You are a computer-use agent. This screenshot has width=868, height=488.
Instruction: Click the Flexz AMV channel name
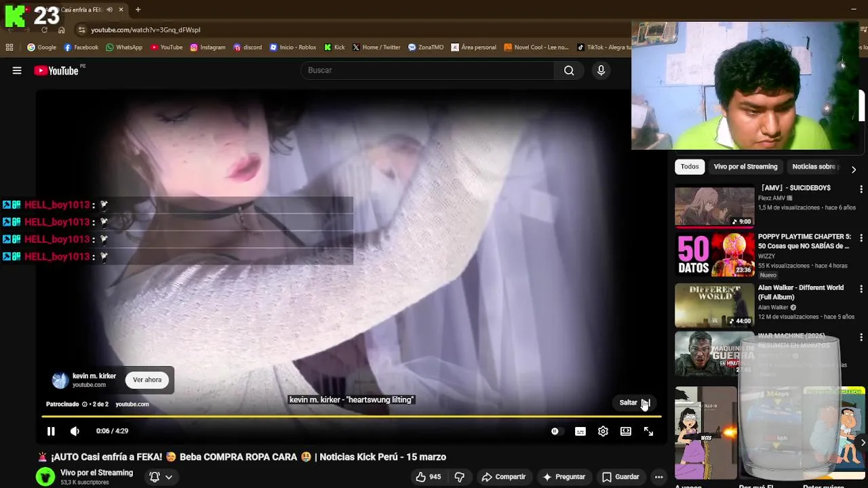click(771, 199)
